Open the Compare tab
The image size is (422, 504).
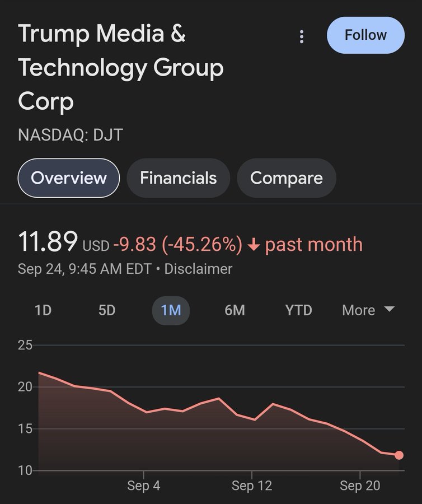(286, 178)
